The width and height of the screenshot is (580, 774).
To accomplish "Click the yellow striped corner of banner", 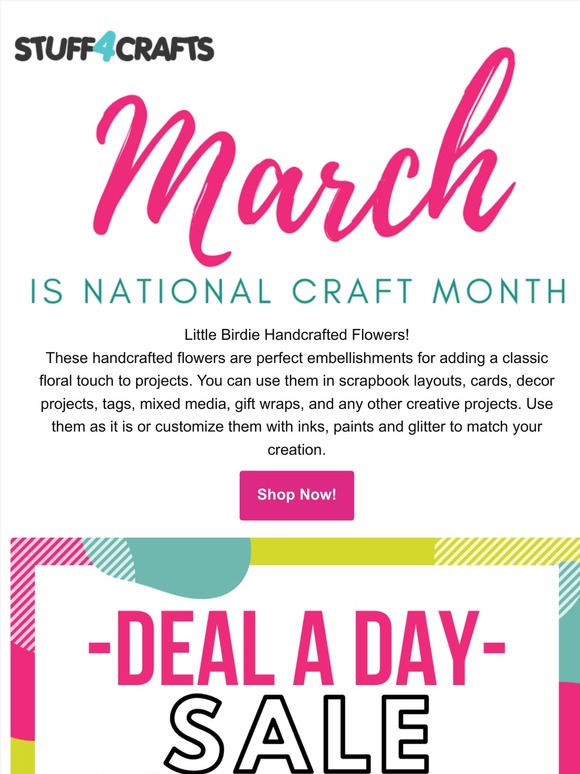I will coord(506,551).
